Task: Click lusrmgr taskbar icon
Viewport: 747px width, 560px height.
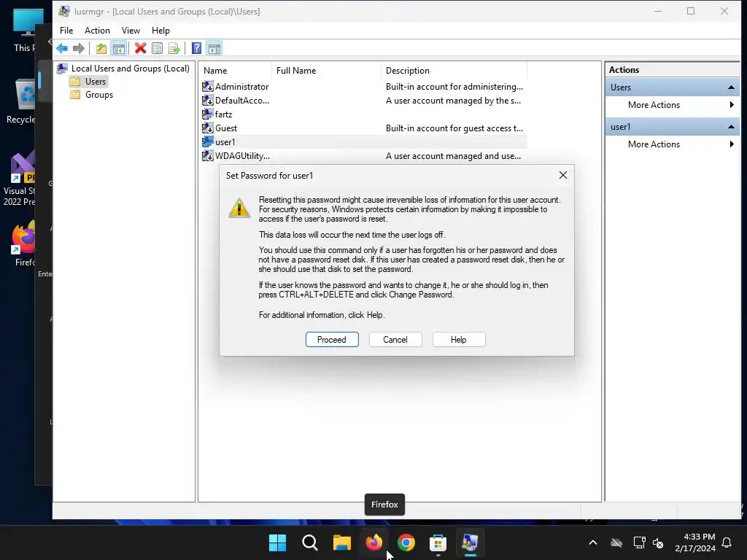Action: click(x=471, y=542)
